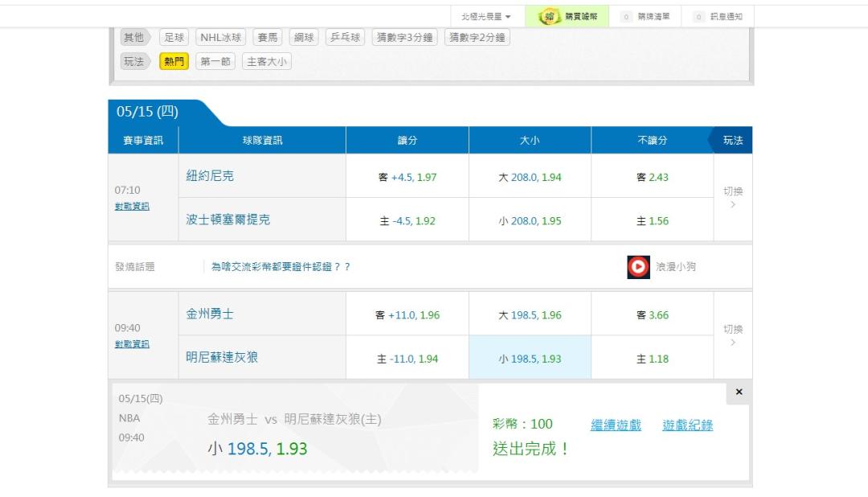The width and height of the screenshot is (868, 497).
Task: Open the 明尼蘇達灰狼 team link
Action: point(222,357)
